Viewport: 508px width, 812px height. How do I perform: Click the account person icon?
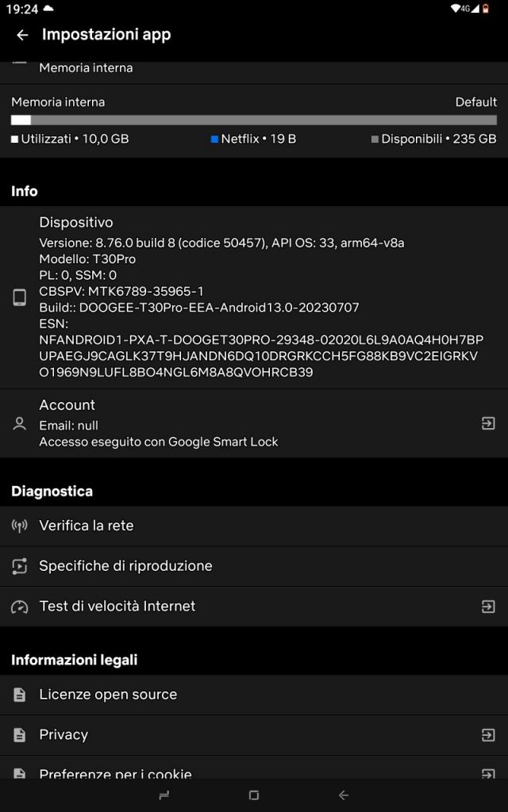19,423
